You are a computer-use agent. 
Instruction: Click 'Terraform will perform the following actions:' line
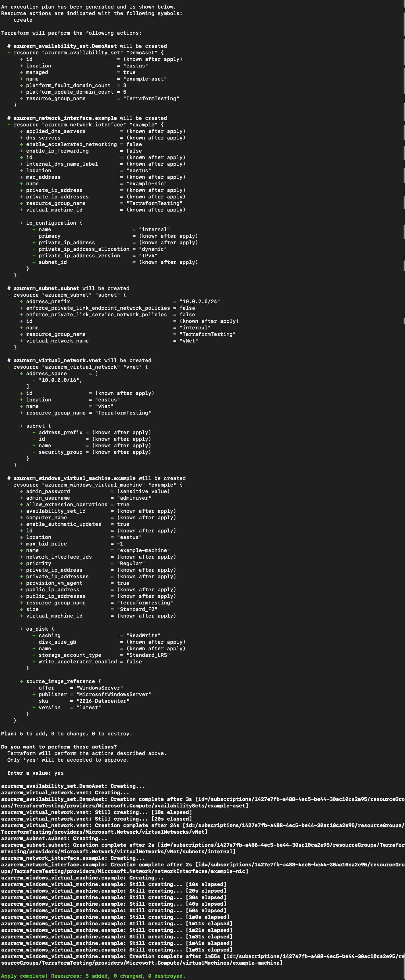71,33
